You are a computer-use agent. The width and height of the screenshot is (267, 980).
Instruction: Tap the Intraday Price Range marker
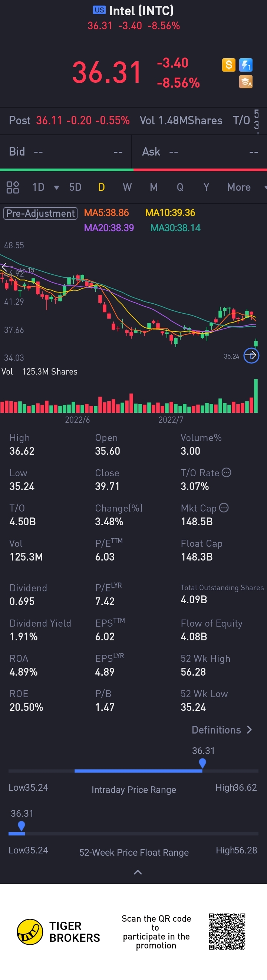tap(202, 763)
